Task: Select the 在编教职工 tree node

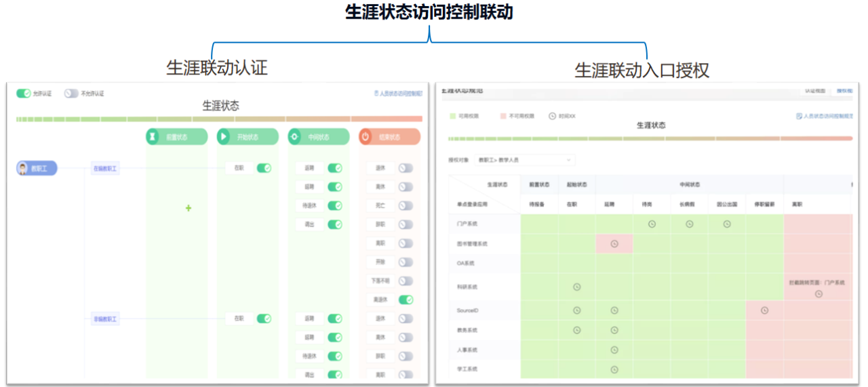Action: pyautogui.click(x=106, y=169)
